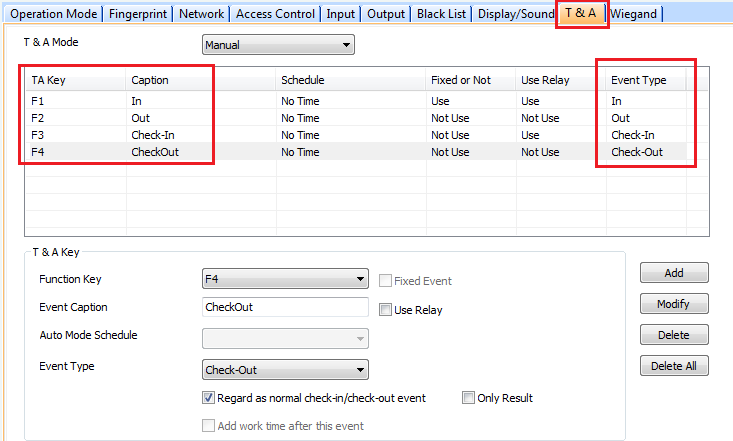Switch to the Black List tab

(441, 14)
